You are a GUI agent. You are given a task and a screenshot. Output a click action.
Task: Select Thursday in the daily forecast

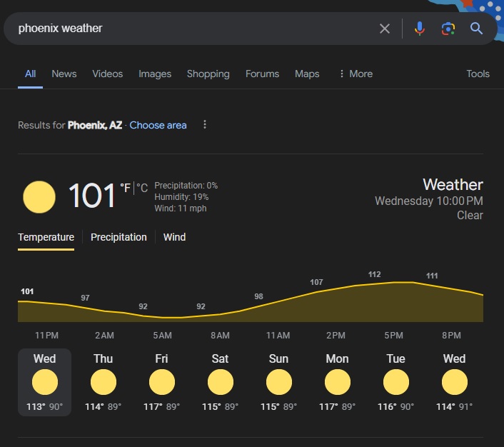pyautogui.click(x=104, y=382)
